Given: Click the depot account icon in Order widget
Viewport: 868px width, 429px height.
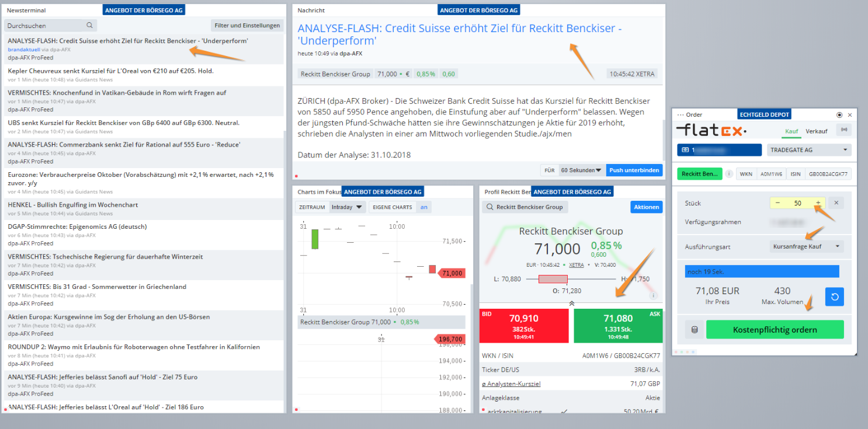Looking at the screenshot, I should coord(684,150).
